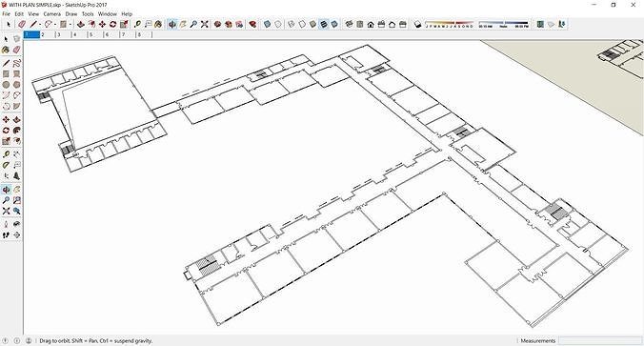
Task: Open the Window menu
Action: [x=108, y=13]
